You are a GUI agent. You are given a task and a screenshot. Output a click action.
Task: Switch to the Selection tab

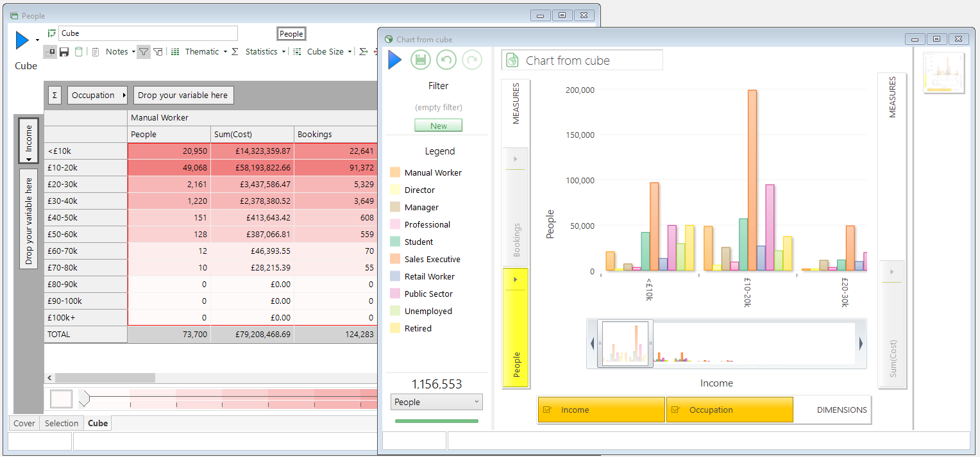pyautogui.click(x=62, y=423)
